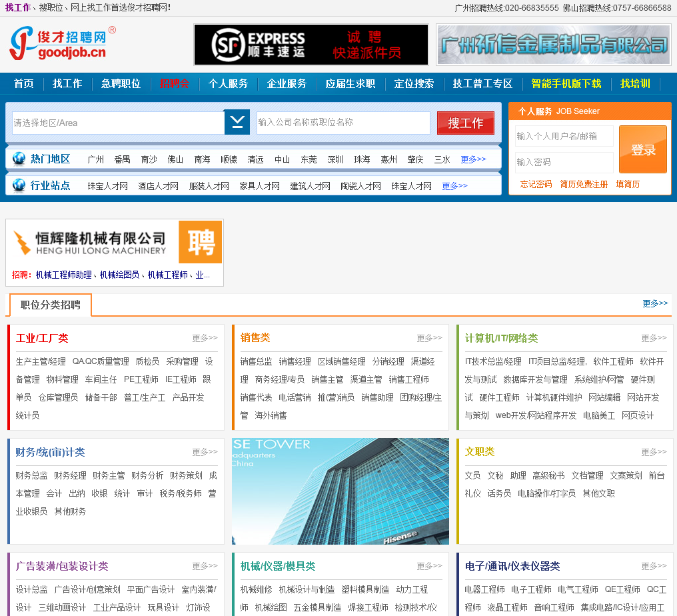Screen dimensions: 677x616
Task: Open 技工普工专区 navigation item
Action: [482, 83]
